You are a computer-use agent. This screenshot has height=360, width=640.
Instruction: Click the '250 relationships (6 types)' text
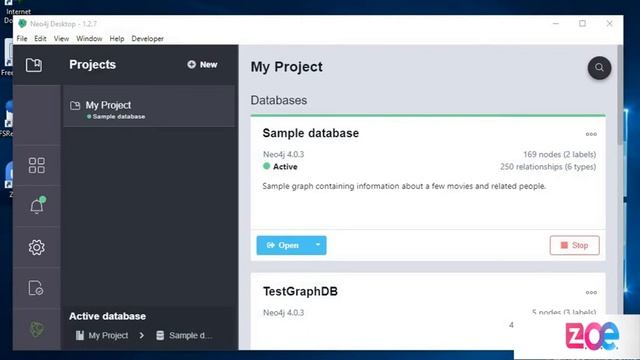click(548, 167)
